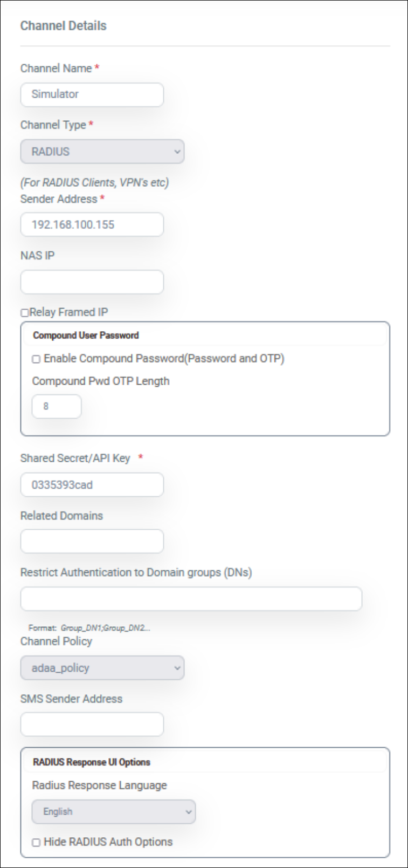
Task: Click the Channel Name input field
Action: coord(92,94)
